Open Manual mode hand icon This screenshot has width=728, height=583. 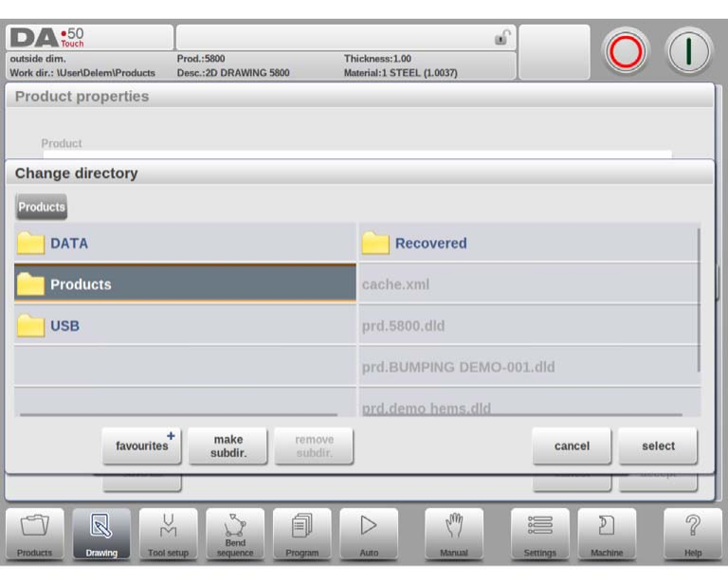pyautogui.click(x=454, y=534)
